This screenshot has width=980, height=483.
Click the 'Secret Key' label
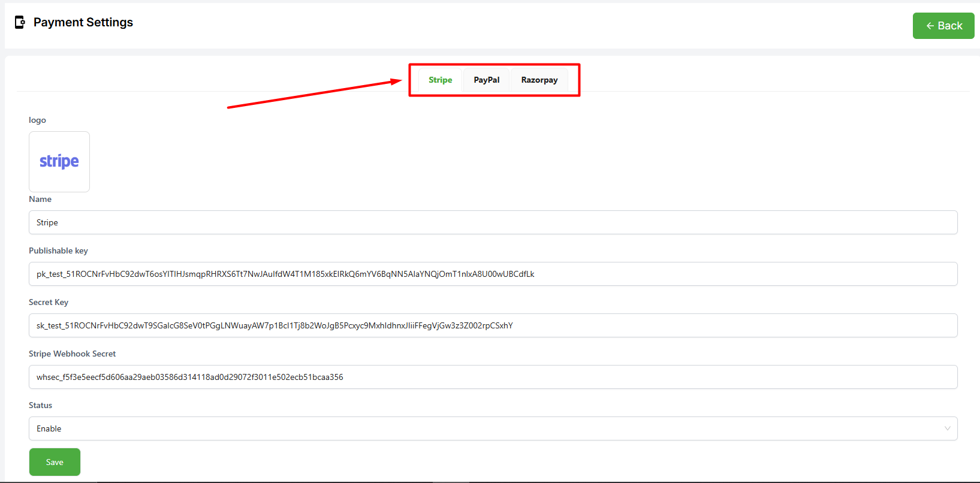(x=49, y=302)
